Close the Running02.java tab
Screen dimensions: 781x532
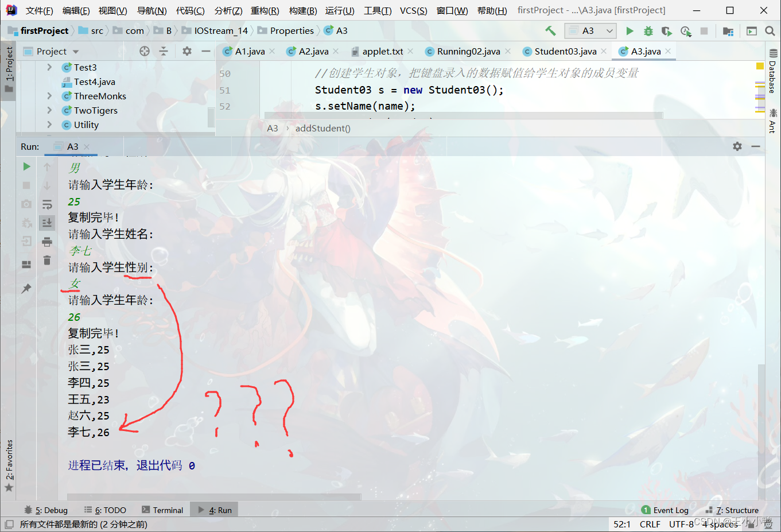click(508, 51)
